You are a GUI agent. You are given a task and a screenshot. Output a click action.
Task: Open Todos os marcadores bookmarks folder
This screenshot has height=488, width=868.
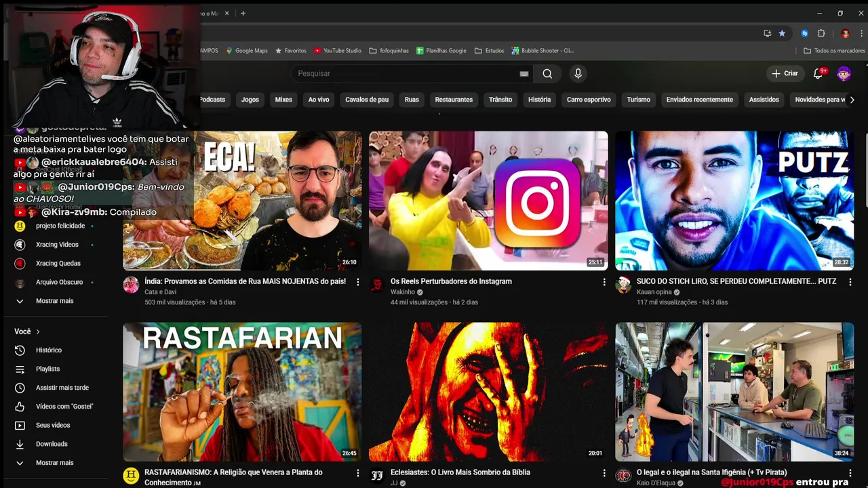[834, 51]
